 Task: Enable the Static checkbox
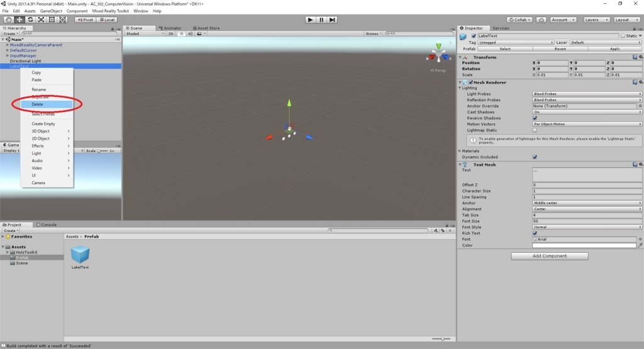(623, 36)
